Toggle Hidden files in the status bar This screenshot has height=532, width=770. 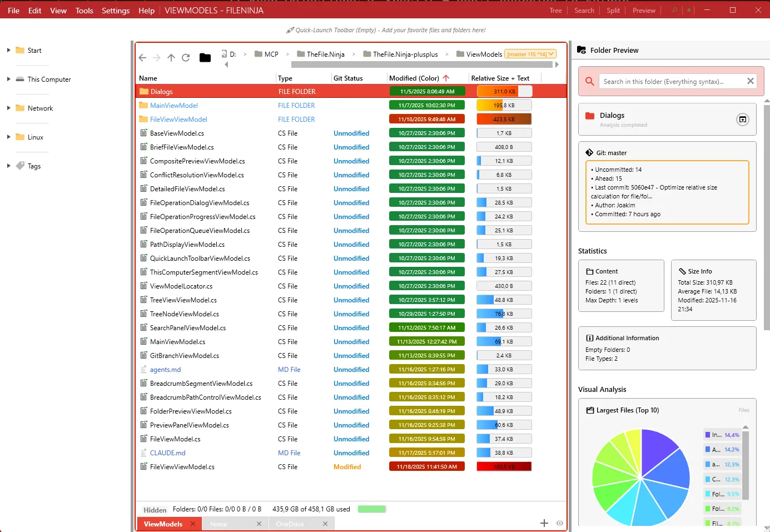(x=155, y=510)
